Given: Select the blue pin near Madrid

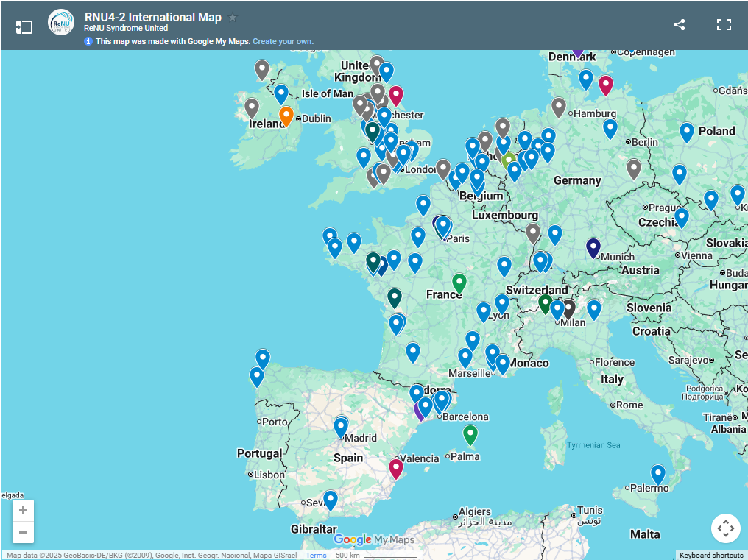Looking at the screenshot, I should click(341, 428).
